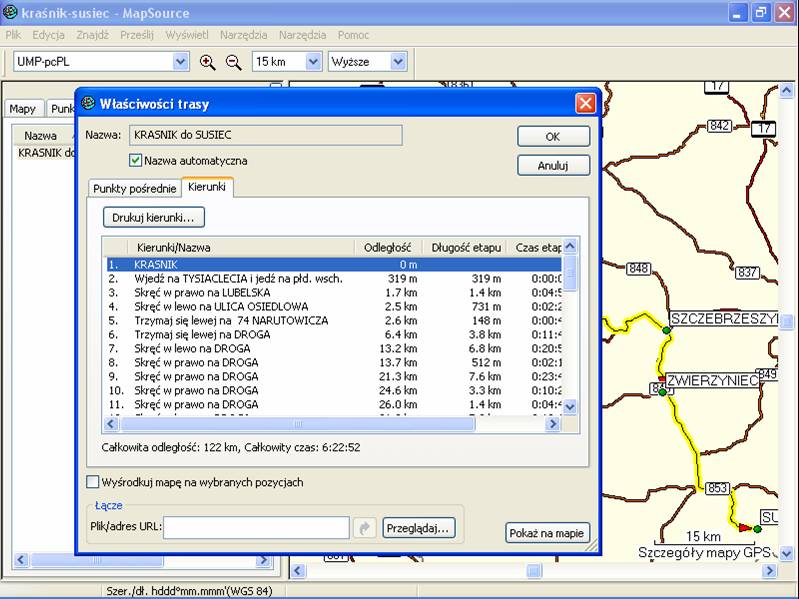Select row Trzymaj się lewej na 74 NARUTOWICZA
799x599 pixels.
click(333, 320)
